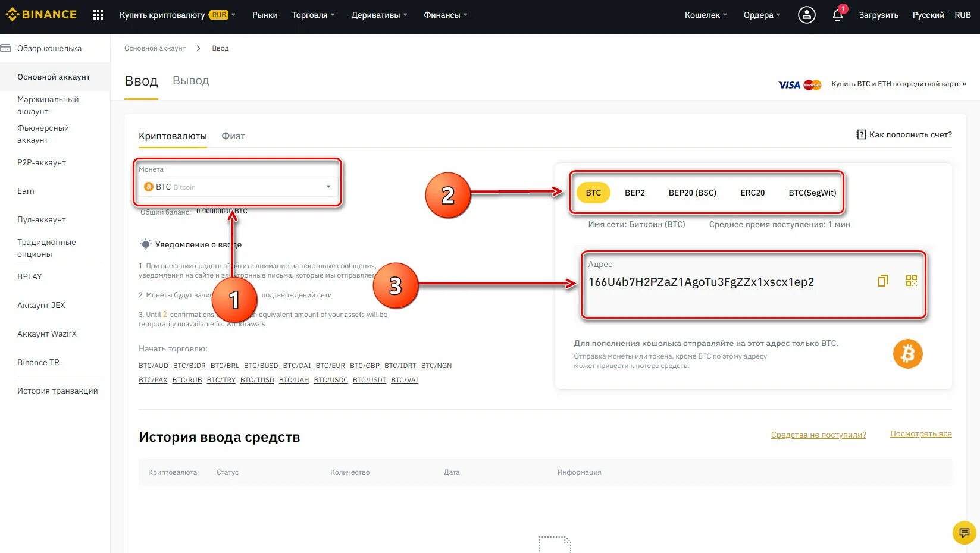Open the BTC/UAH trading pair link

tap(294, 380)
